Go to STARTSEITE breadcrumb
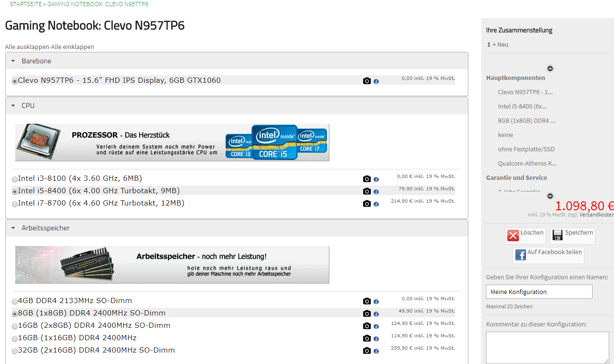 point(26,4)
